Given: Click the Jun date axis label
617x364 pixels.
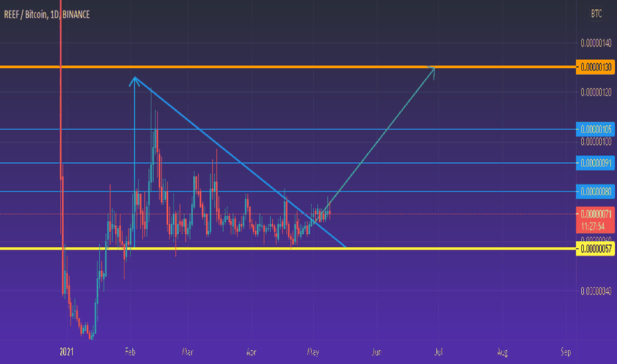Looking at the screenshot, I should (377, 352).
